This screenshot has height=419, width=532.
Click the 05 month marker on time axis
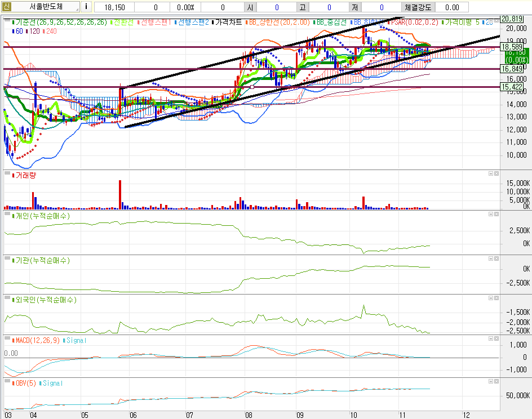click(x=85, y=415)
